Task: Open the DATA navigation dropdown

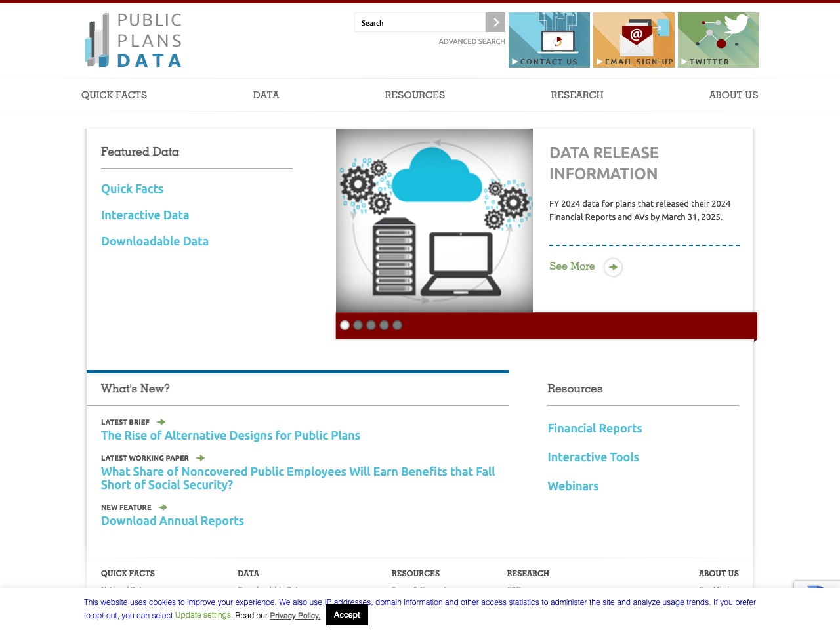Action: [x=266, y=94]
